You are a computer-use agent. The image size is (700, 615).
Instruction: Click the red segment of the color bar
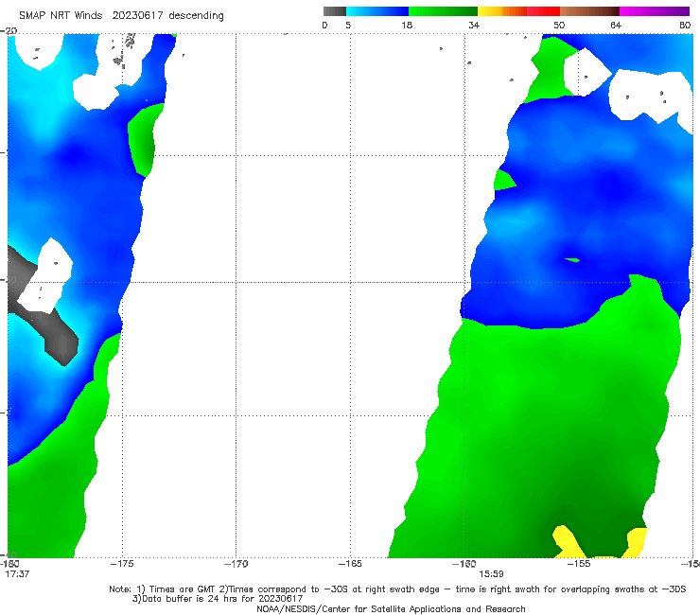(x=543, y=11)
